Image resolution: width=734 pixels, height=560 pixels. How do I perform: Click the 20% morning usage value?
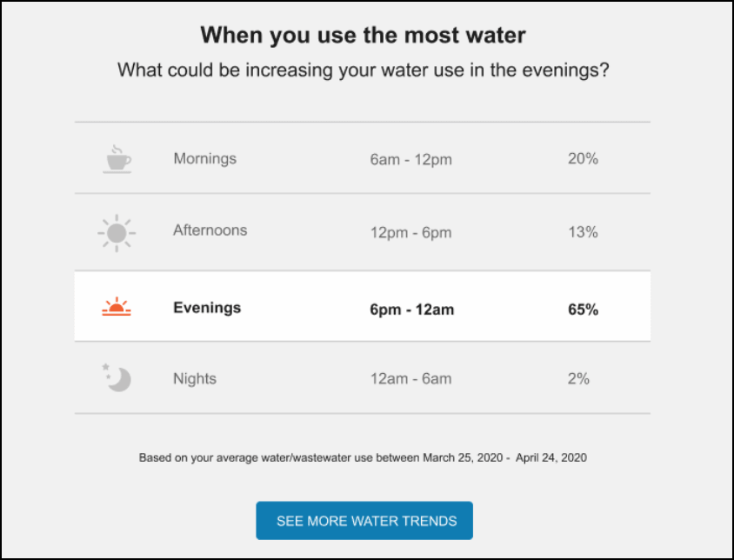click(x=583, y=160)
